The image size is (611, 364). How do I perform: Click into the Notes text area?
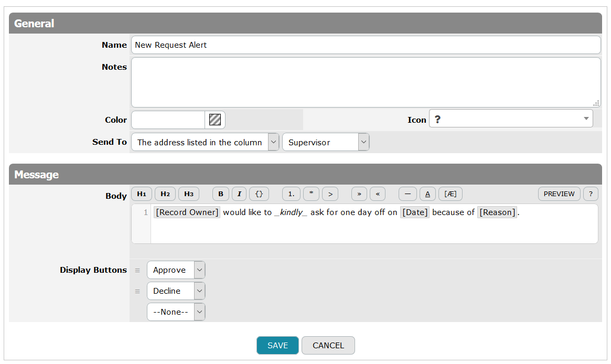coord(366,82)
